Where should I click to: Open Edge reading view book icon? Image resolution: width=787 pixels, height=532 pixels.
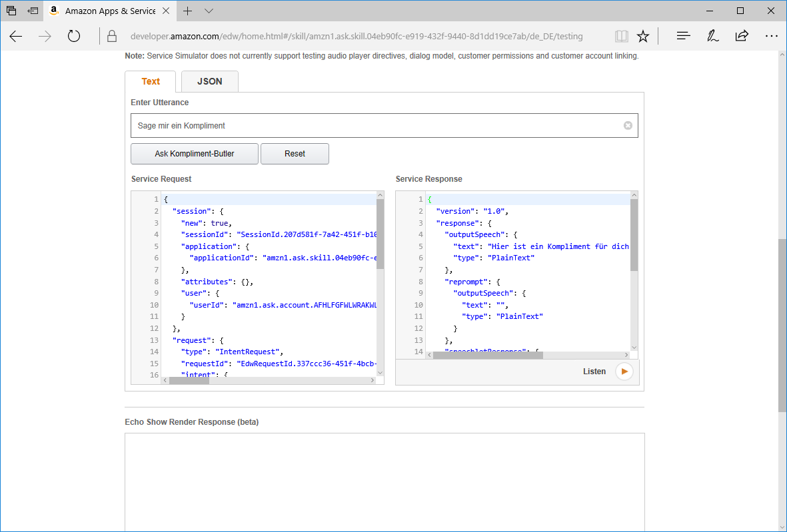click(621, 36)
